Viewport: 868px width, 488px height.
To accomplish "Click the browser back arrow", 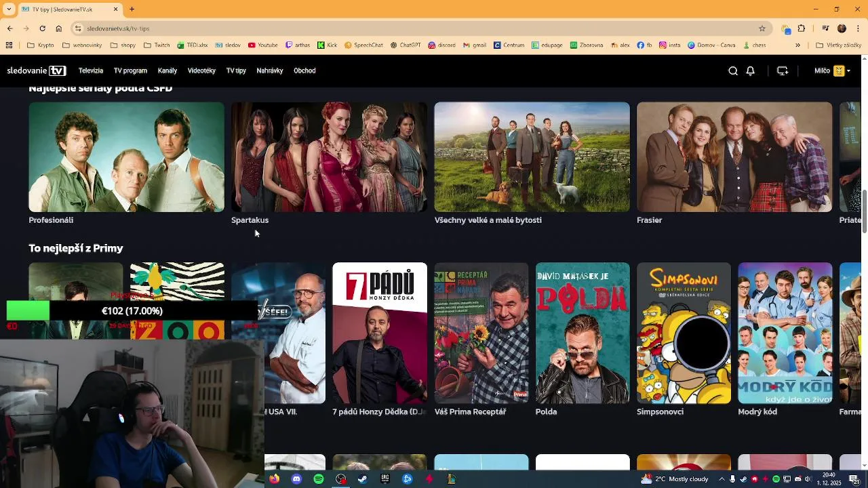I will pyautogui.click(x=9, y=28).
